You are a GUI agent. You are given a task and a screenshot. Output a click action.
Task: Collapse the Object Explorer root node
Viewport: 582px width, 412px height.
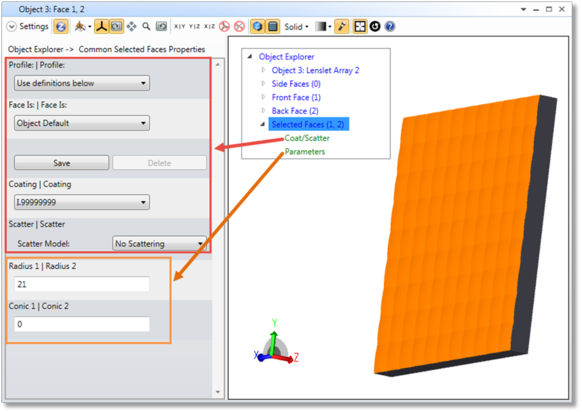[x=250, y=56]
